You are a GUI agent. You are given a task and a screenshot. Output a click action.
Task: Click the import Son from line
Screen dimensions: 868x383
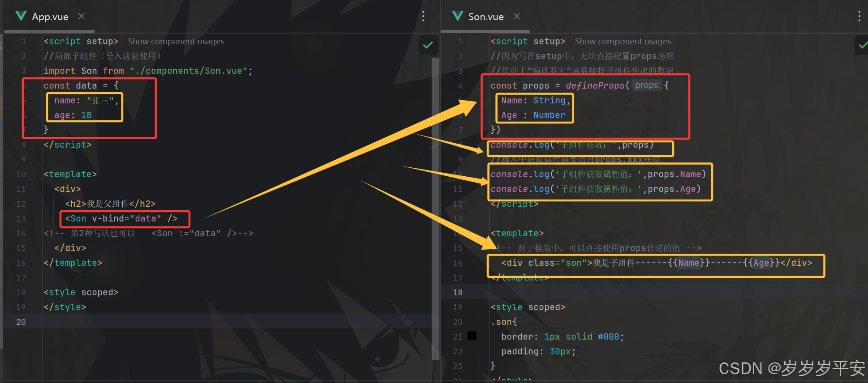148,71
